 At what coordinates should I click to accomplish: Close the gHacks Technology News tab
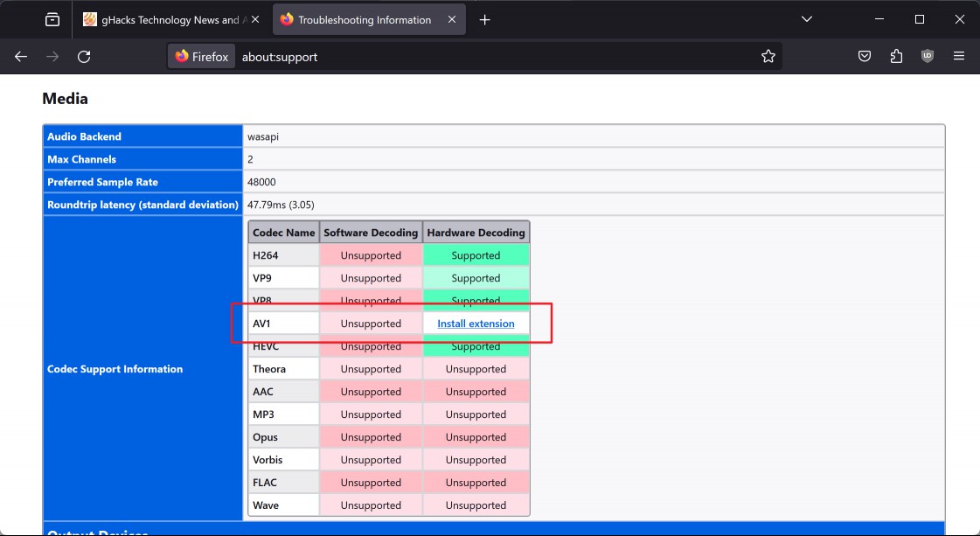click(255, 19)
